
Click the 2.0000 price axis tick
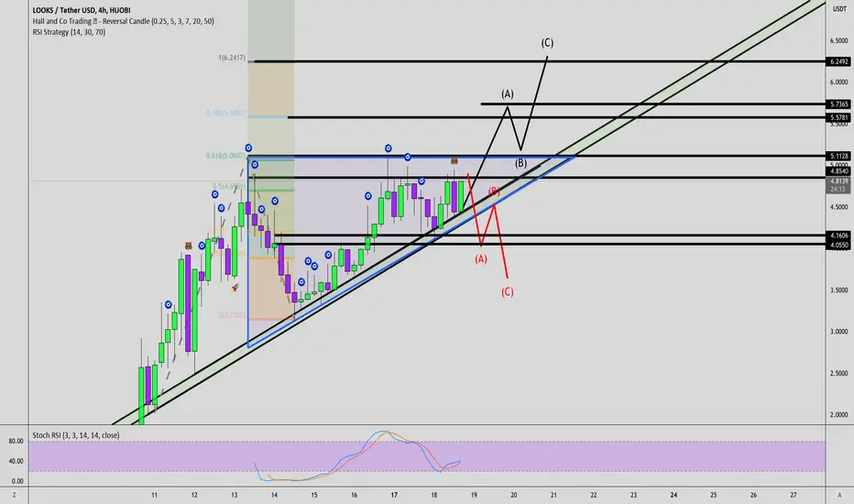coord(838,415)
